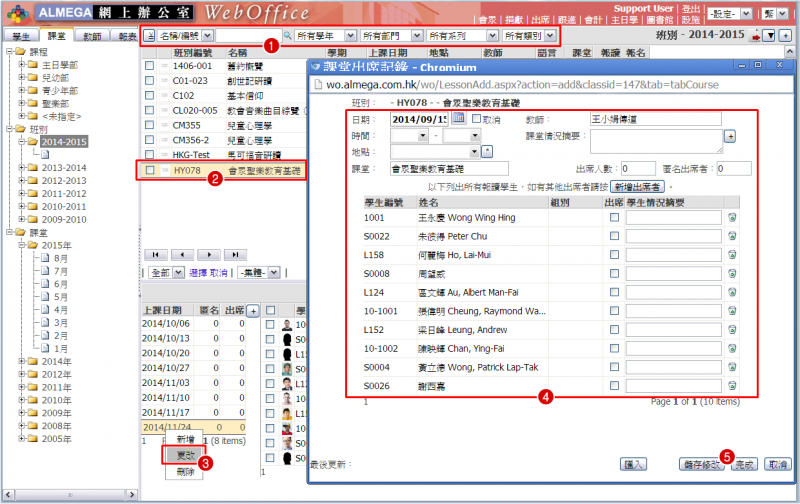The height and width of the screenshot is (504, 800).
Task: Click the plus icon beside 課堂情況摘要 box
Action: coord(730,136)
